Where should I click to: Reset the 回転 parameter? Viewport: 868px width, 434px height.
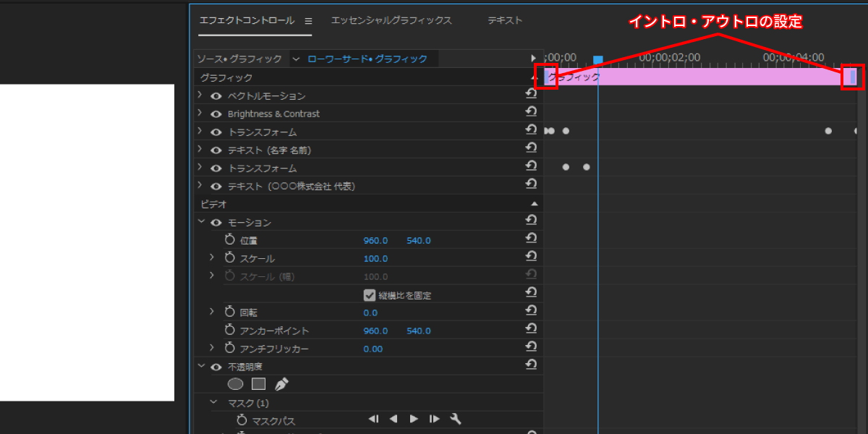(x=531, y=311)
